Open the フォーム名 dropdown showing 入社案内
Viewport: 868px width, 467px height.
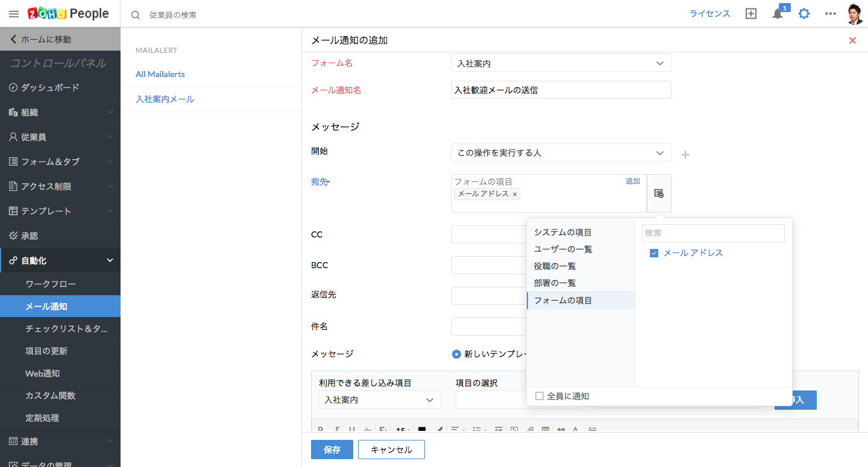click(x=561, y=63)
